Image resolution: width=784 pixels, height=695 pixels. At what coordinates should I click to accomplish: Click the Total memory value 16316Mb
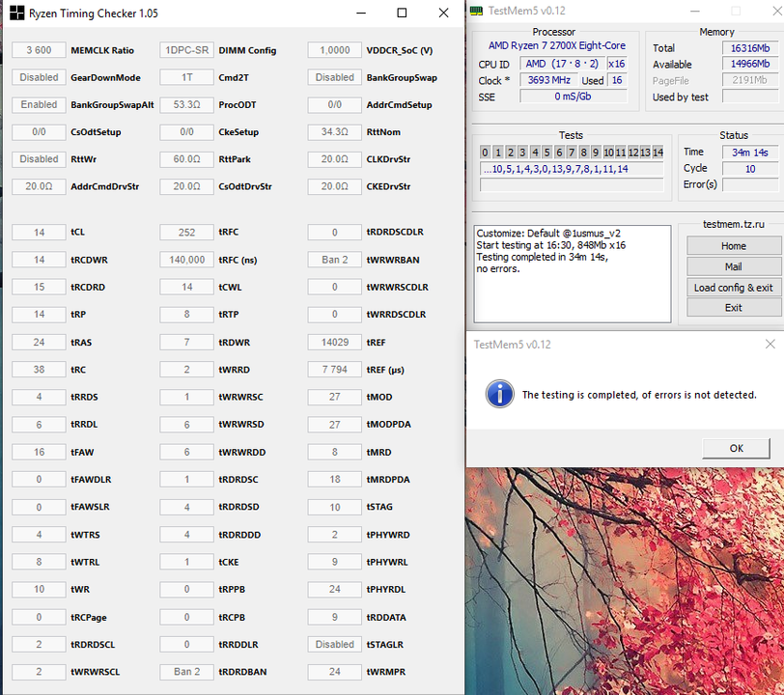click(750, 48)
